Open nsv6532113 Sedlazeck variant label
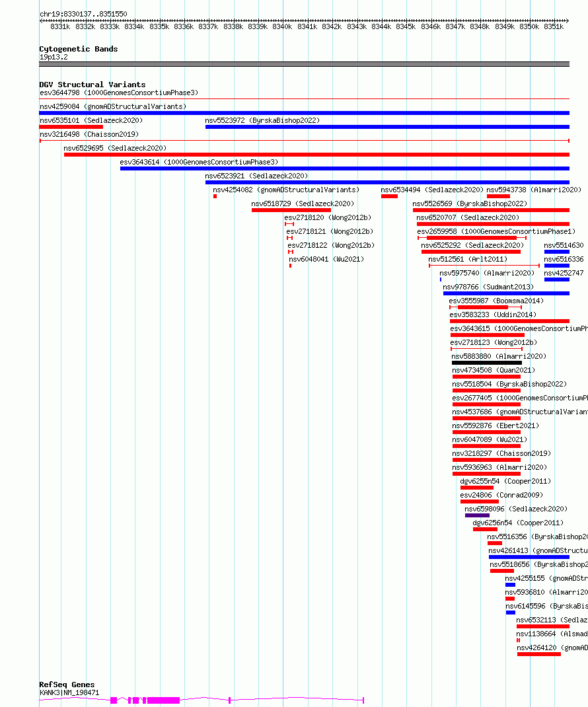Viewport: 588px width, 707px height. pos(552,620)
